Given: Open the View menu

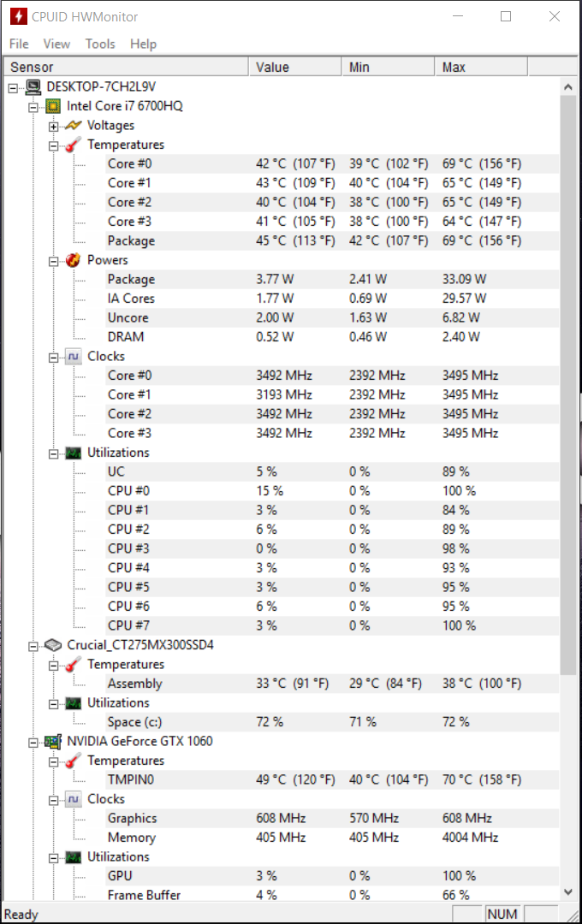Looking at the screenshot, I should click(56, 44).
